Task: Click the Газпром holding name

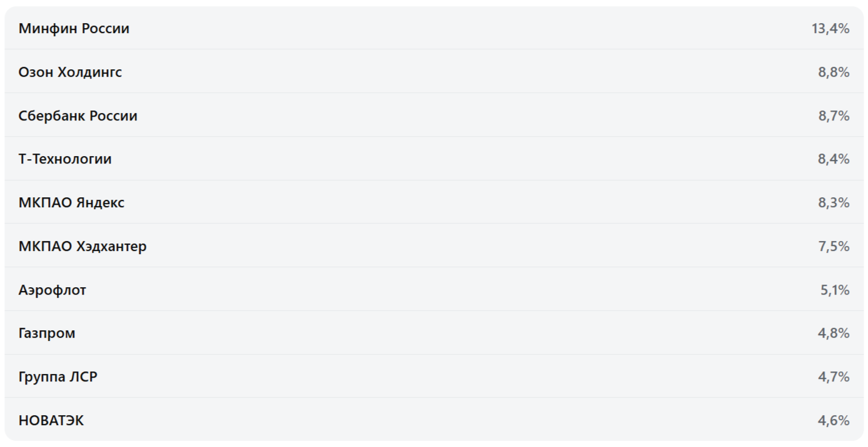Action: coord(47,333)
